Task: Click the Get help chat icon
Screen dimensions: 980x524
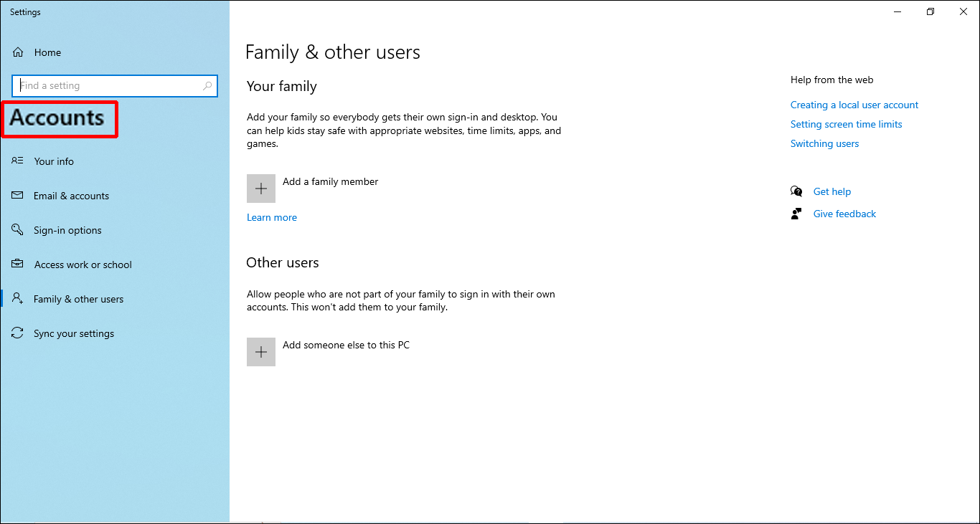Action: pos(796,191)
